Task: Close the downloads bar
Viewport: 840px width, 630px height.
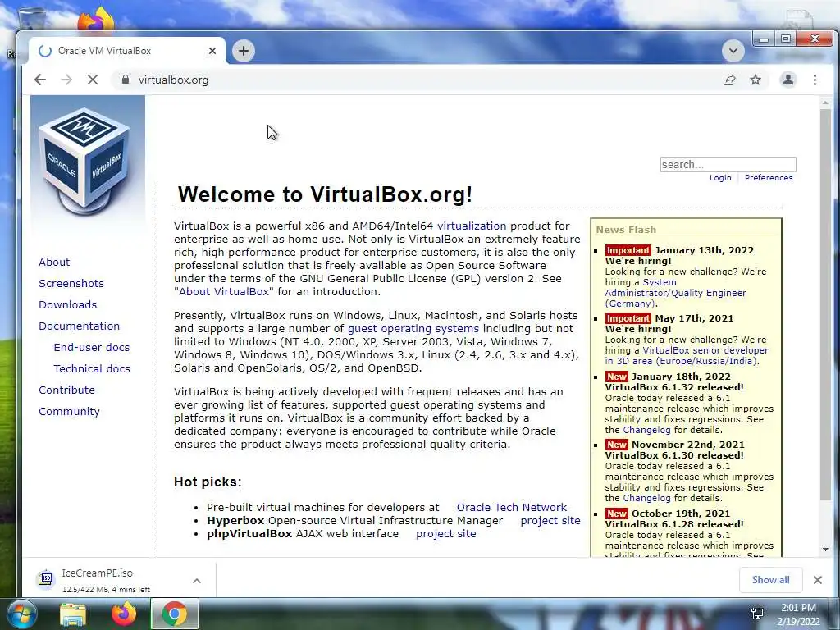Action: coord(818,580)
